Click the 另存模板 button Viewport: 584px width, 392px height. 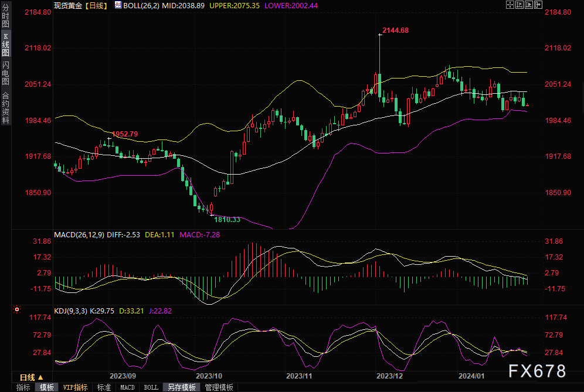tap(181, 387)
